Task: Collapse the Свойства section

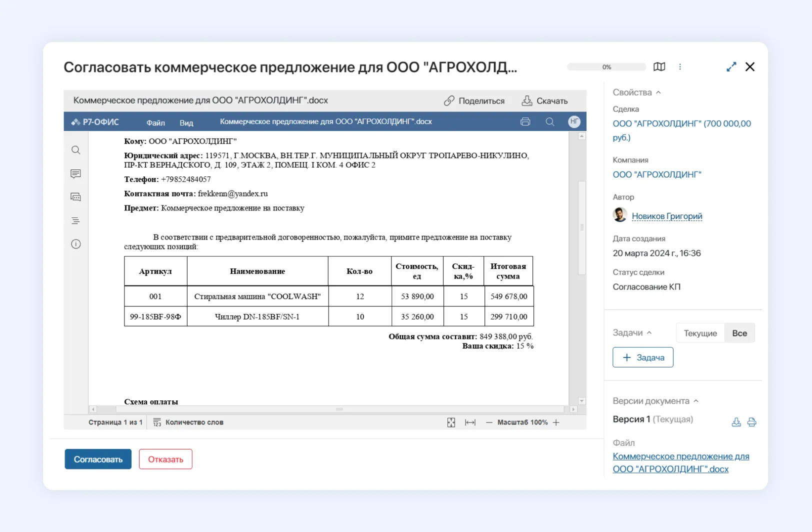Action: [x=658, y=92]
